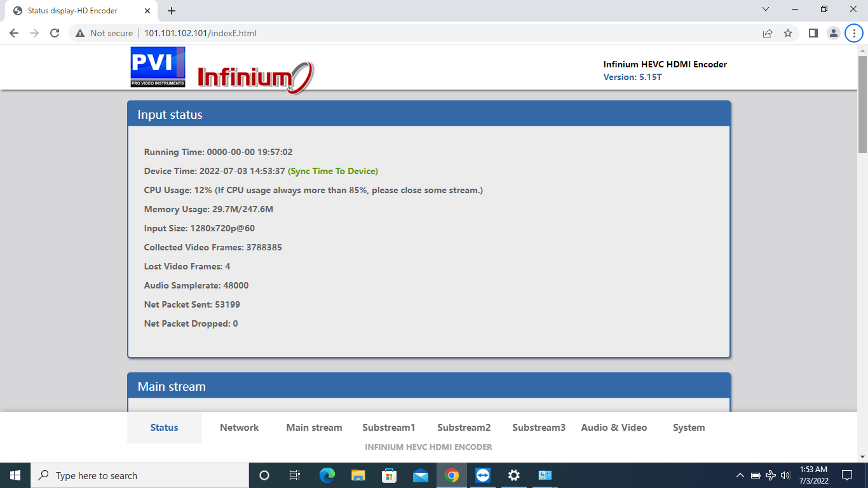
Task: Bookmark this page with the star icon
Action: click(788, 33)
